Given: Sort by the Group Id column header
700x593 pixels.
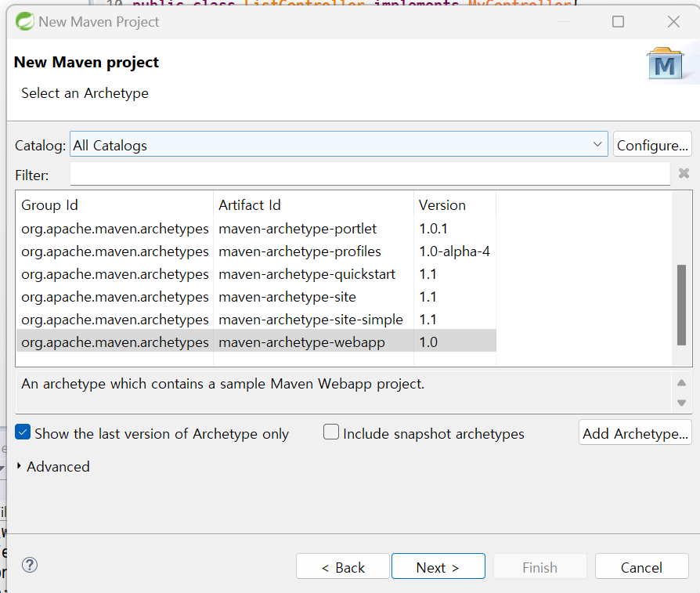Looking at the screenshot, I should pyautogui.click(x=114, y=205).
